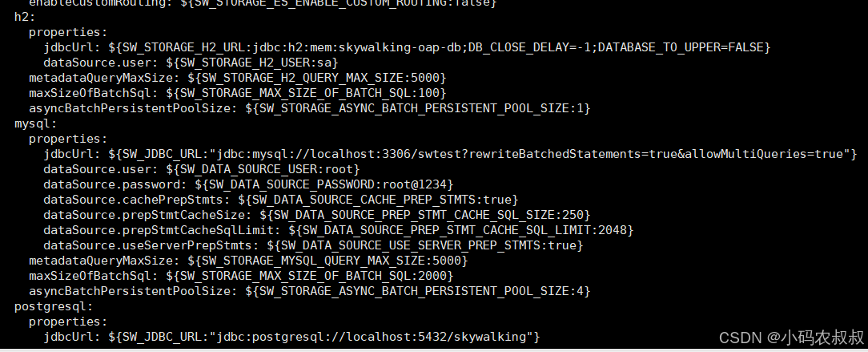The height and width of the screenshot is (352, 868).
Task: Click the mysql: section heading
Action: click(36, 123)
